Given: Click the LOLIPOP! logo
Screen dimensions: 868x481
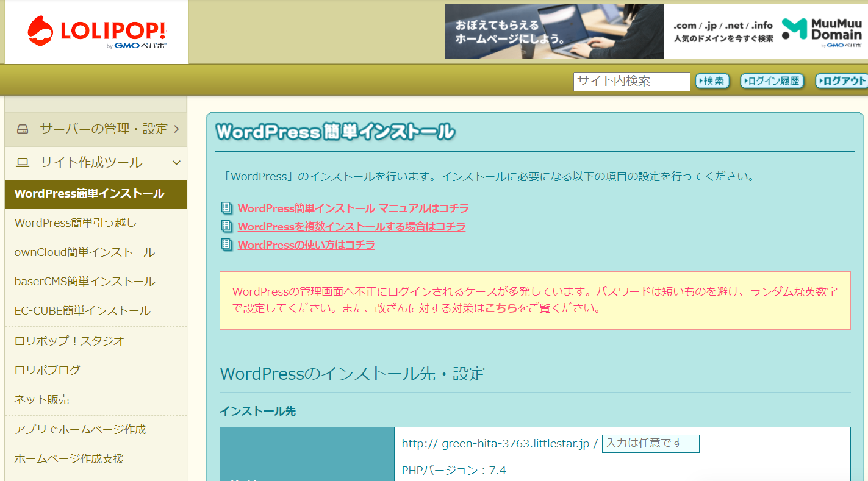Looking at the screenshot, I should (96, 32).
